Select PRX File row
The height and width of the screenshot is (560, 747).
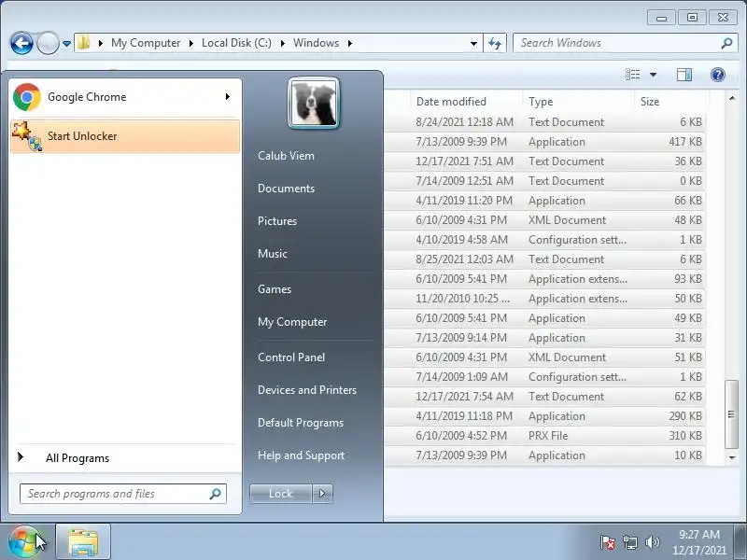545,436
